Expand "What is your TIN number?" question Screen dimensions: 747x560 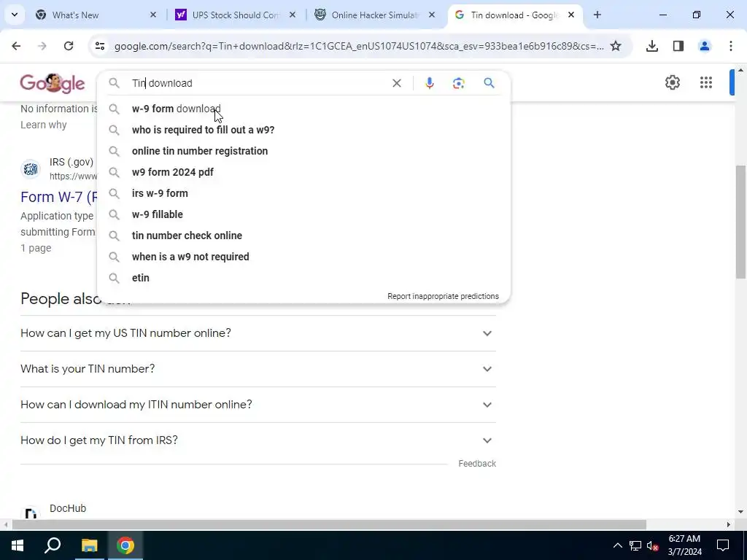click(x=258, y=369)
